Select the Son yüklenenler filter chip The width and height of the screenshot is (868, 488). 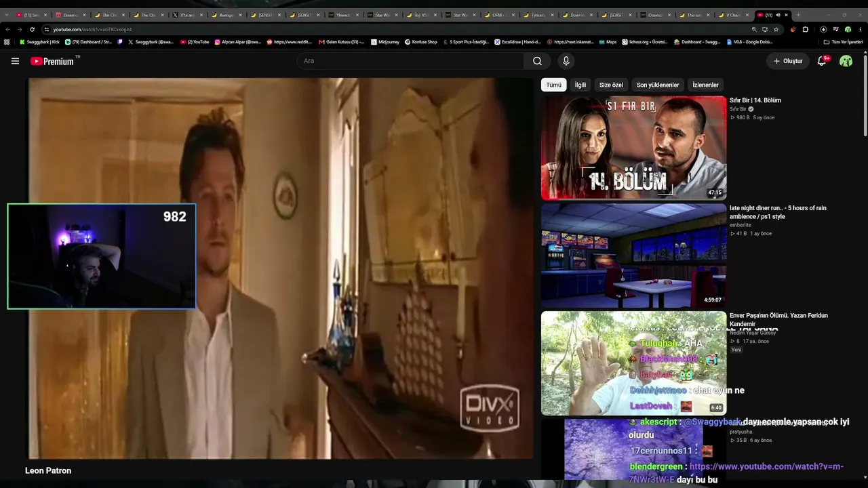[x=658, y=85]
